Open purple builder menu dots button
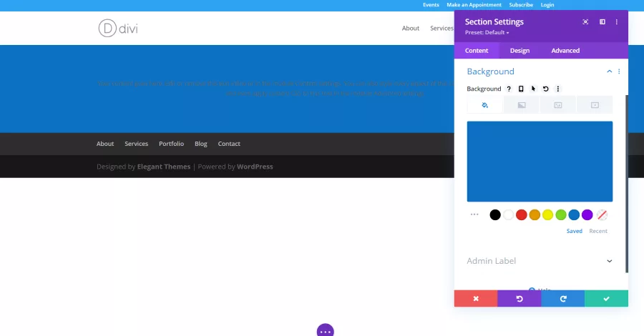 coord(326,330)
